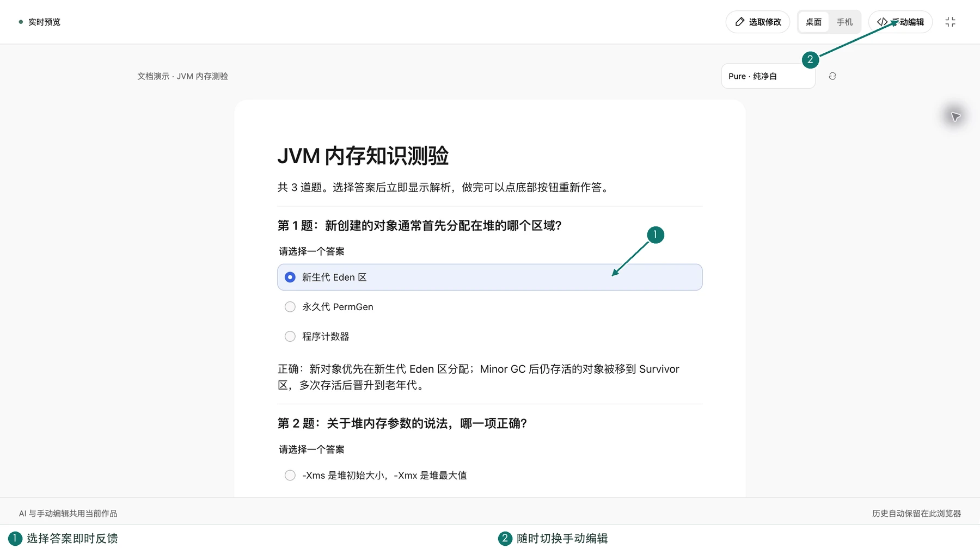Open 手动编辑 code editor
Image resolution: width=980 pixels, height=555 pixels.
pyautogui.click(x=900, y=22)
